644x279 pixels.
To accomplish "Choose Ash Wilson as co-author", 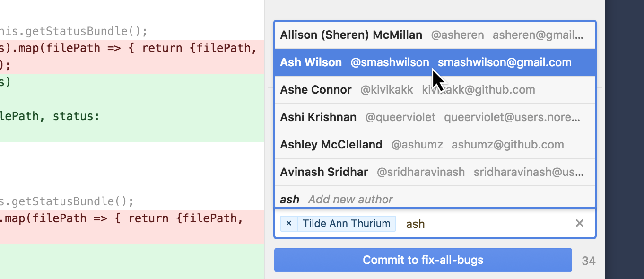I will [x=435, y=62].
